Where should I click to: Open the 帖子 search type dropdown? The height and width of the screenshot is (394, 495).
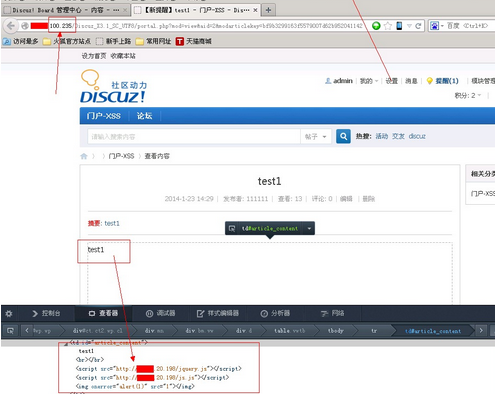316,137
